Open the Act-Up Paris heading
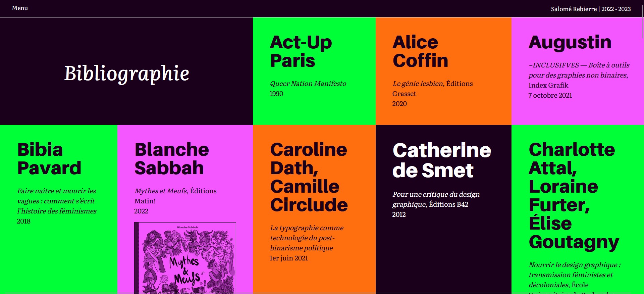 pyautogui.click(x=301, y=51)
